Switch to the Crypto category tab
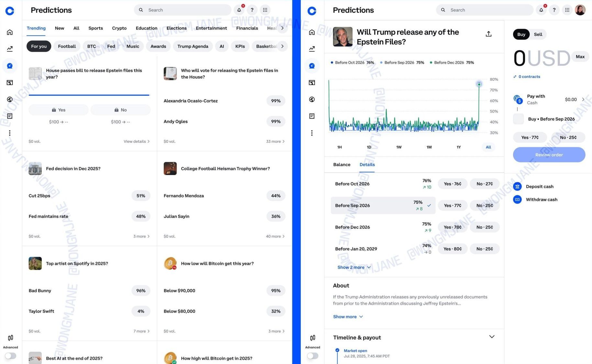 [119, 28]
